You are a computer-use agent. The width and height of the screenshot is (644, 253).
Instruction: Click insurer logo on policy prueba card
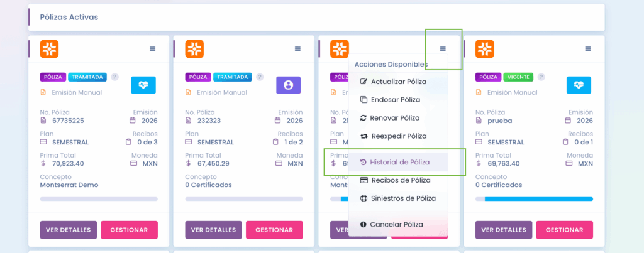point(485,49)
